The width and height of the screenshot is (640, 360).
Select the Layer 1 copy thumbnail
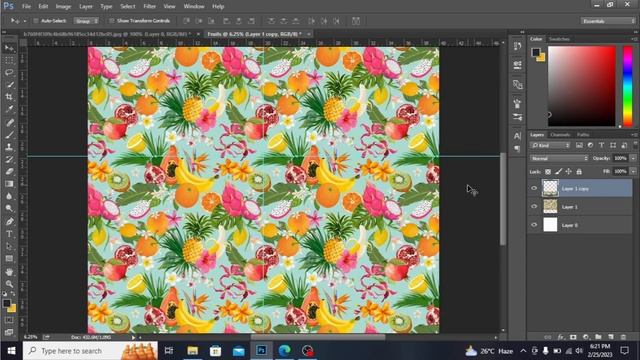pos(550,188)
